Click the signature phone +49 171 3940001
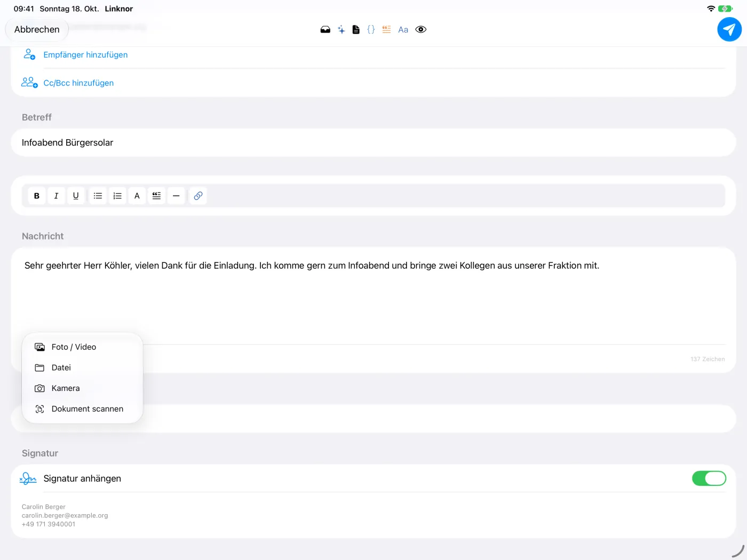This screenshot has height=560, width=747. (x=49, y=524)
